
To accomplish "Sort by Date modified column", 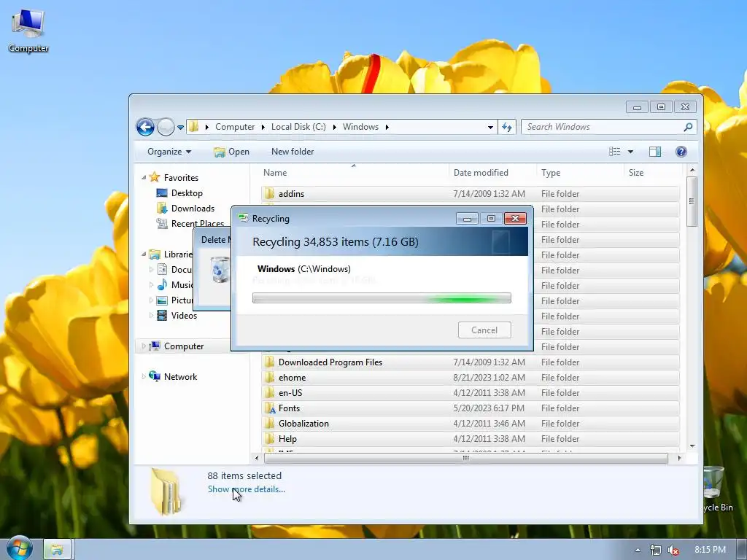I will pos(481,172).
